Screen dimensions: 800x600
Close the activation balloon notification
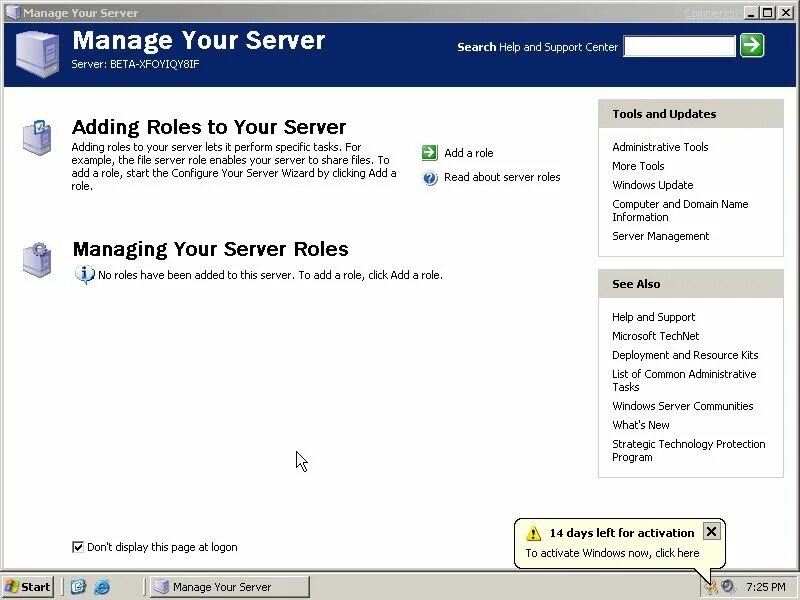(x=711, y=532)
